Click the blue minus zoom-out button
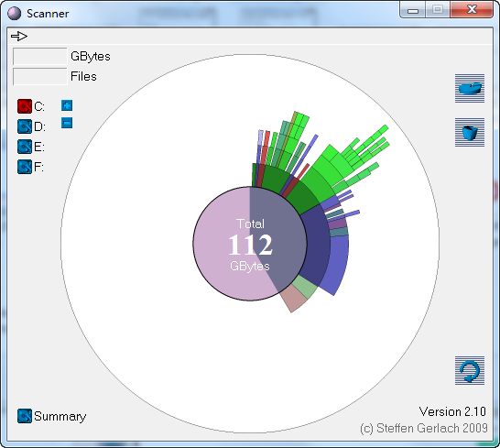The height and width of the screenshot is (448, 500). pos(67,123)
